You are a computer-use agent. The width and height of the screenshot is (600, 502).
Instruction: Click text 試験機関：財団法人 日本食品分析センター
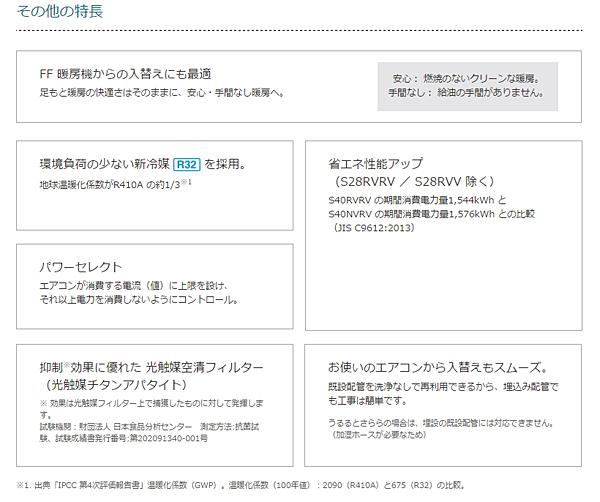116,426
